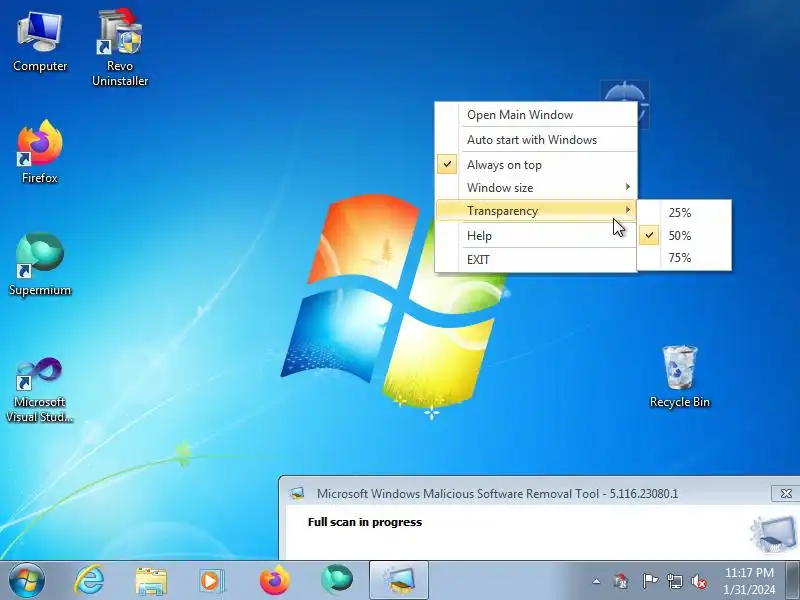
Task: Click the muted volume speaker tray icon
Action: coord(699,581)
